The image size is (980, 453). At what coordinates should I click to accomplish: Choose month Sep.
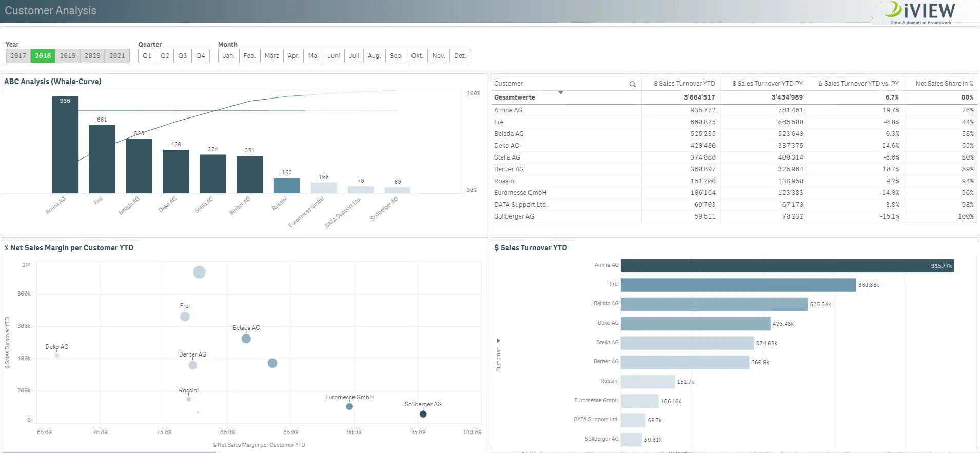tap(396, 56)
